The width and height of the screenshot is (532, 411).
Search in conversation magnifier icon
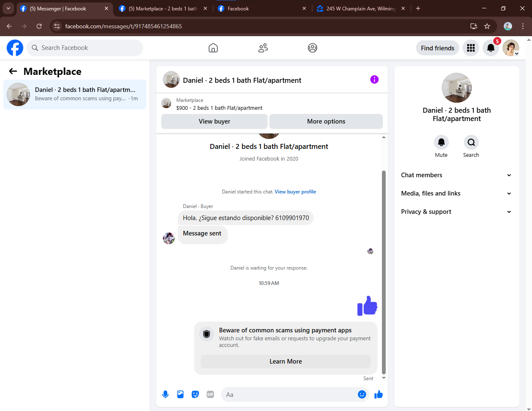471,142
